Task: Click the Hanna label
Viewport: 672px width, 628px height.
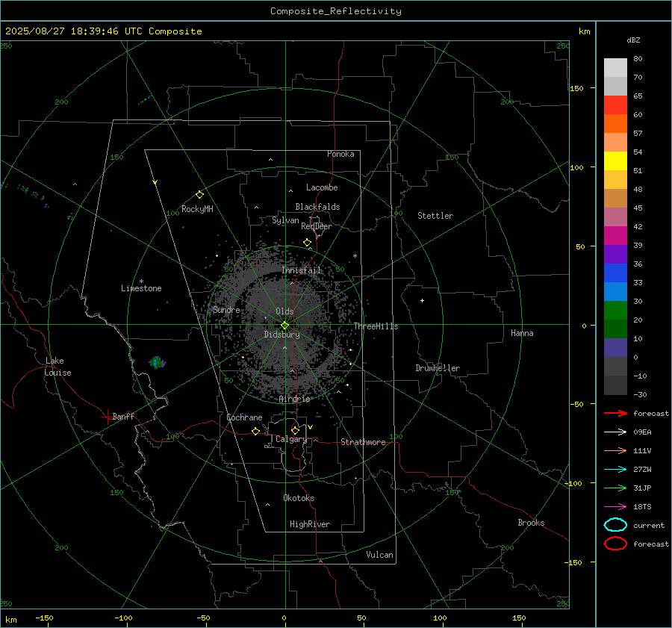Action: [x=522, y=333]
